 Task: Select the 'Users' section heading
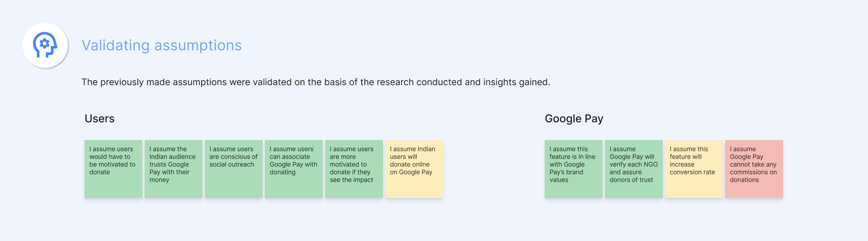99,119
